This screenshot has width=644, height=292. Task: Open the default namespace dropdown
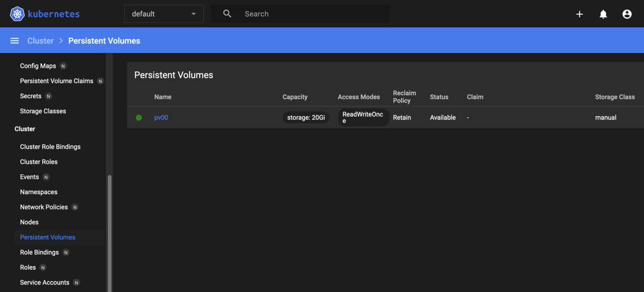click(164, 14)
